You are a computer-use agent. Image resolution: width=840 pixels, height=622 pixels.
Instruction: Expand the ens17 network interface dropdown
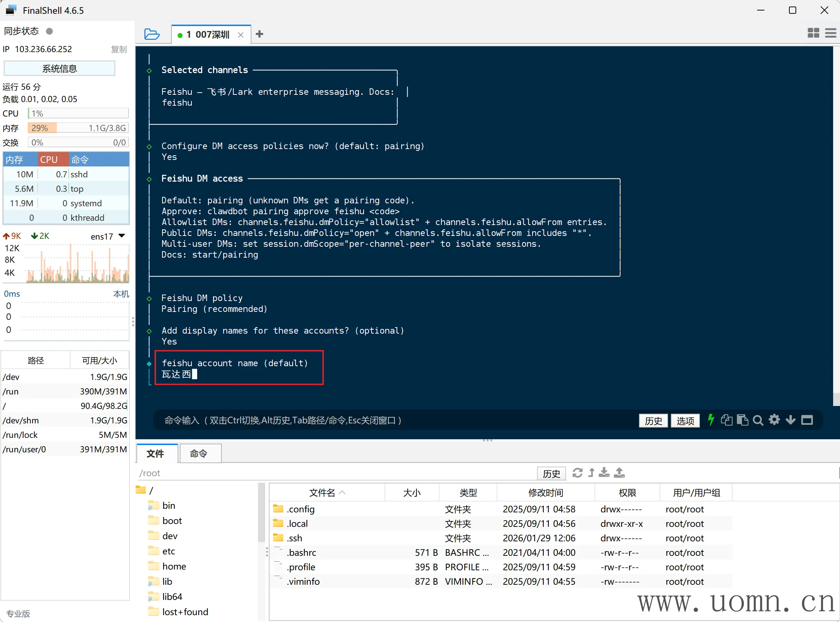(x=122, y=236)
